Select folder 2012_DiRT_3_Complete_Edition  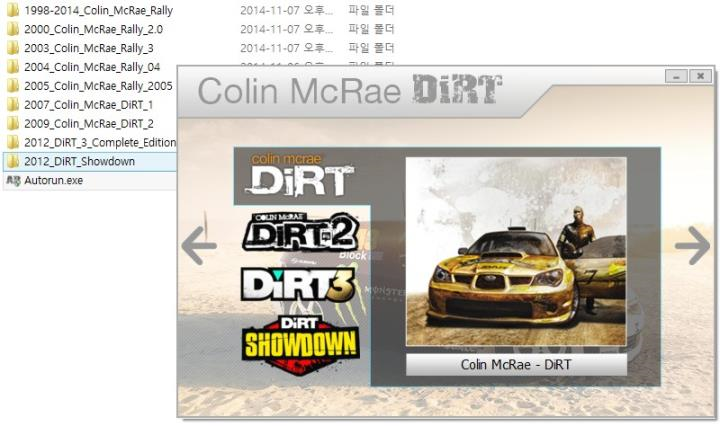(100, 142)
